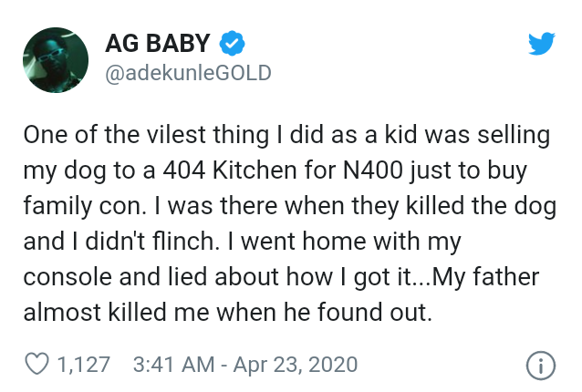Click the "didn't flinch" phrase
This screenshot has height=392, width=582.
150,242
